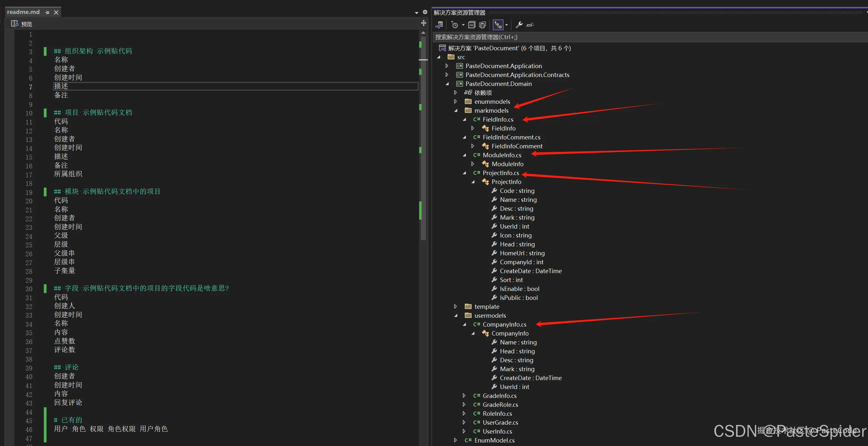Expand the enummodels folder
Screen dimensions: 868x446
tap(455, 102)
